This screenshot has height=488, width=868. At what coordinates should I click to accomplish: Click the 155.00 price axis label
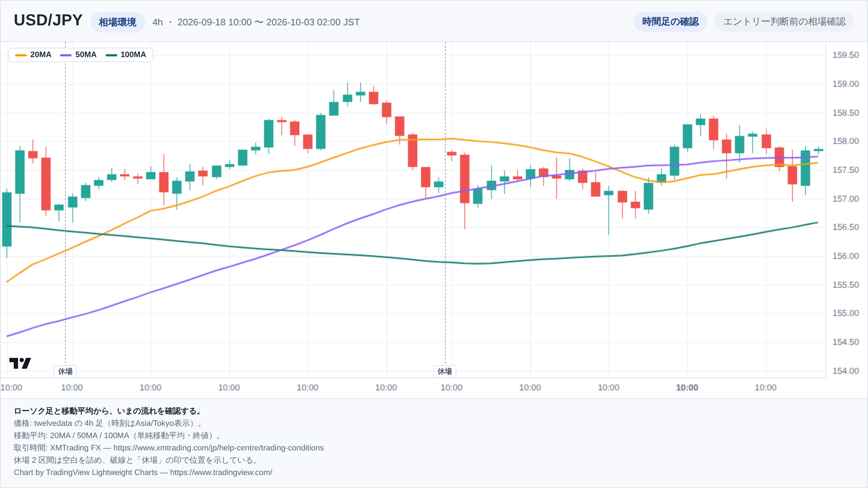click(846, 313)
